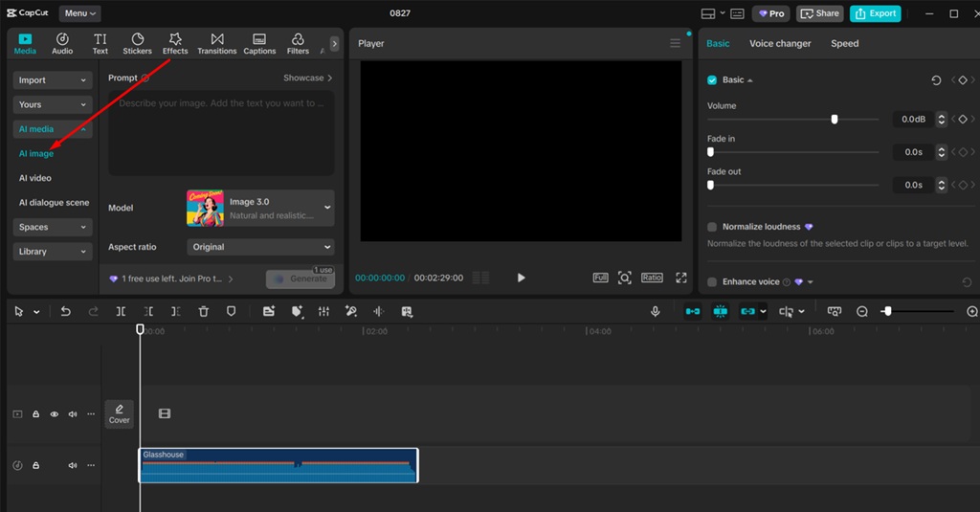Screen dimensions: 980x512
Task: Click the Export button
Action: (875, 13)
